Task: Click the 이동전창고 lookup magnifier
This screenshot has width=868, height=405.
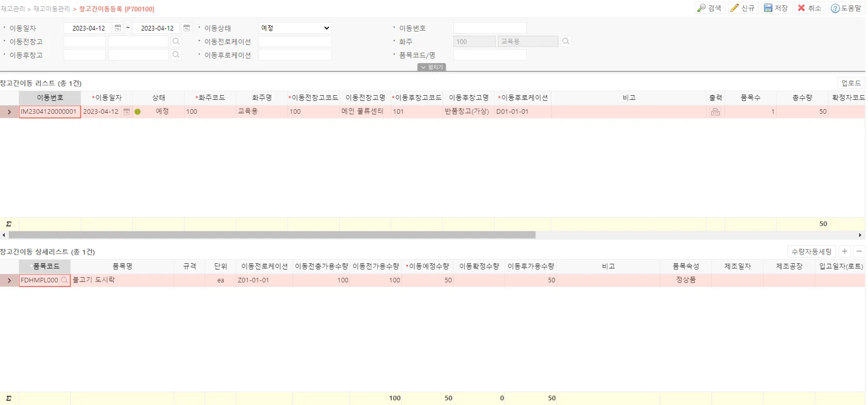Action: pyautogui.click(x=176, y=41)
